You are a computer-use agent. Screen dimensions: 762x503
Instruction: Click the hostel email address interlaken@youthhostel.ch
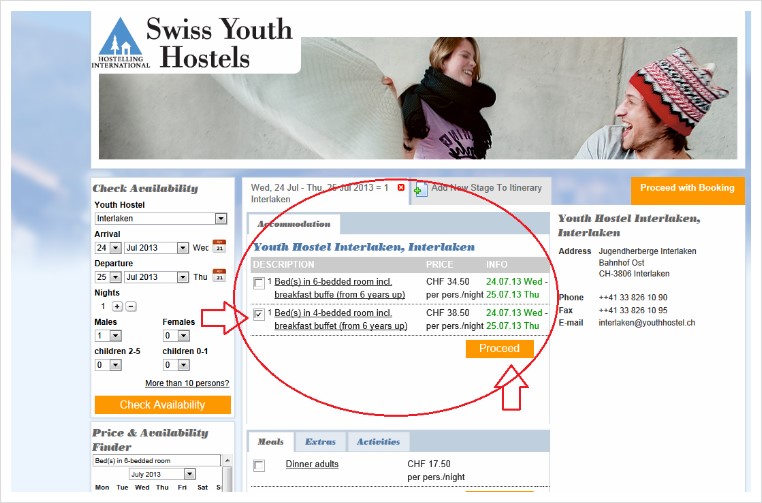647,323
